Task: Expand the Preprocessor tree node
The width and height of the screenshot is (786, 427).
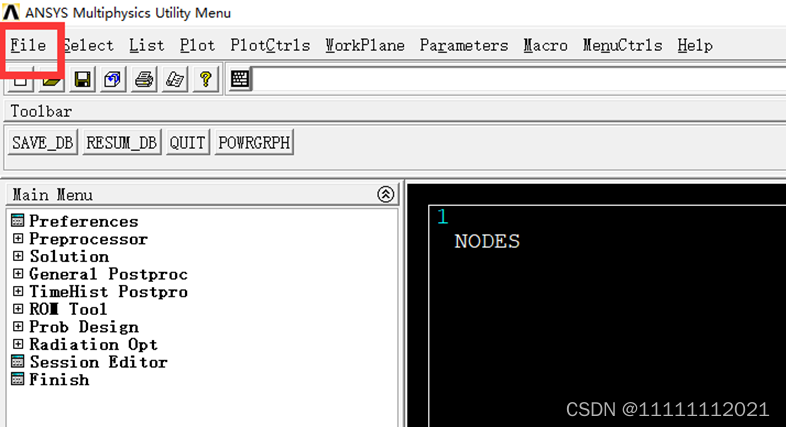Action: coord(18,239)
